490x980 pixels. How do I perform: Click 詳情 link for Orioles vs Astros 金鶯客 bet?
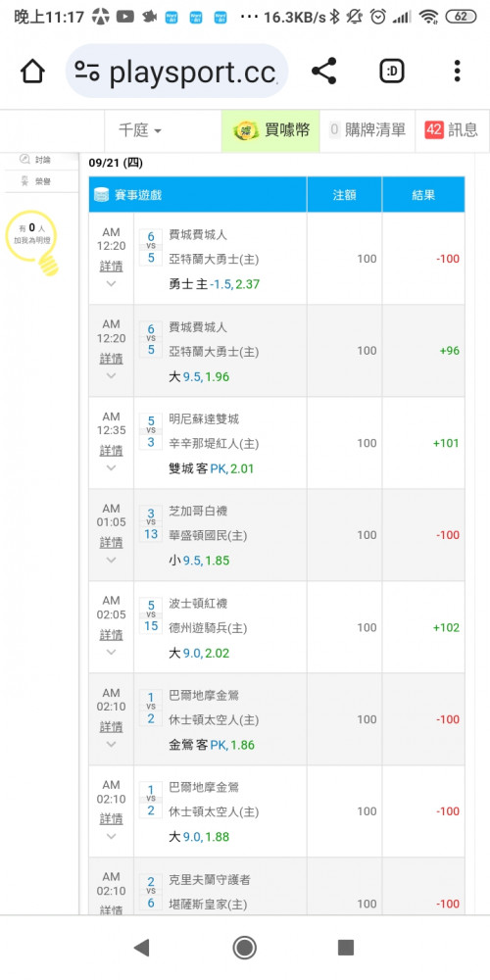[112, 727]
